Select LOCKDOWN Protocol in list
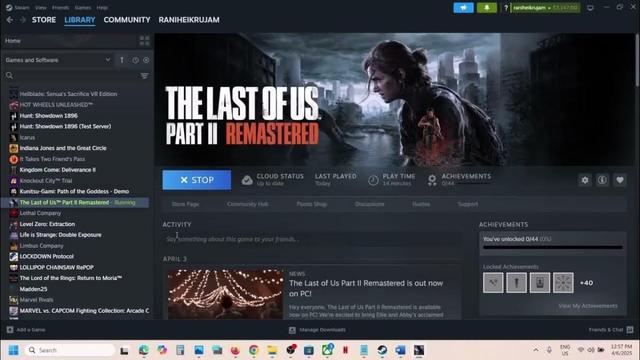The image size is (640, 360). click(47, 256)
